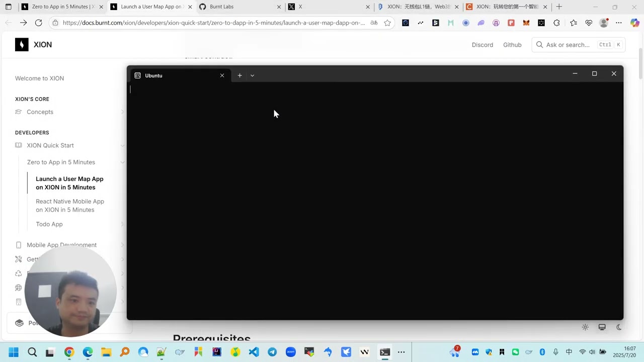Open Windows taskbar search
644x362 pixels.
click(x=32, y=352)
